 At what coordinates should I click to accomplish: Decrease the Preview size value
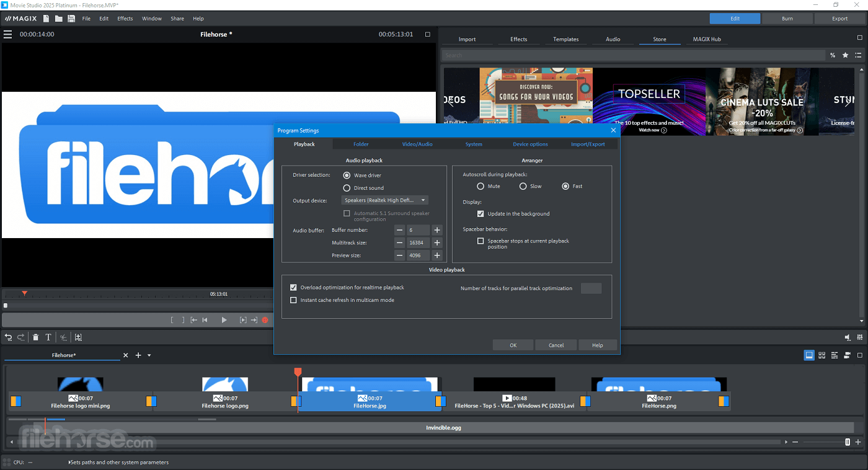[x=400, y=255]
